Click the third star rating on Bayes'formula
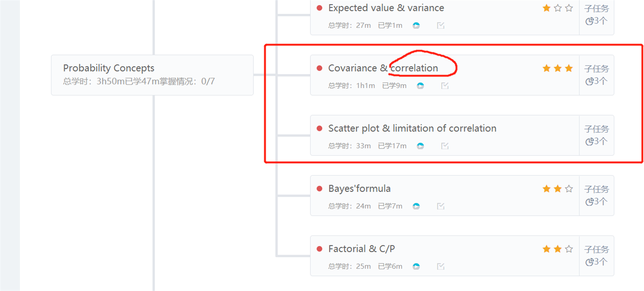 [569, 188]
